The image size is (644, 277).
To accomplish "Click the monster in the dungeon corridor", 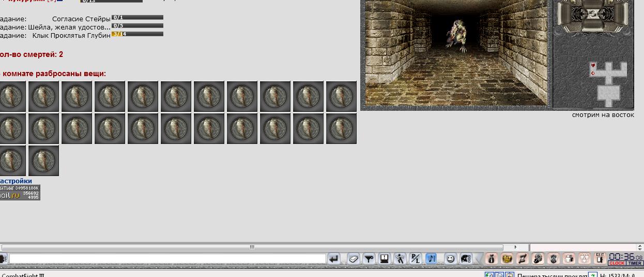I will pyautogui.click(x=457, y=35).
